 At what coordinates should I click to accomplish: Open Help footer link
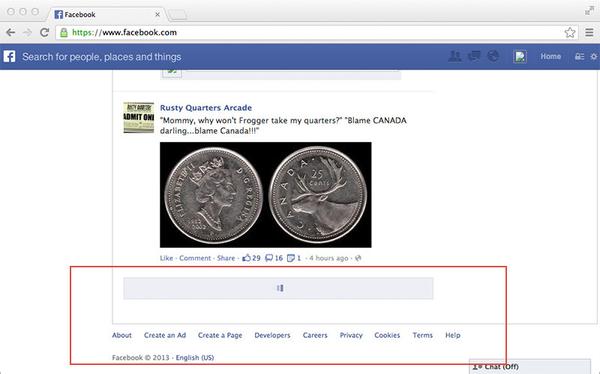coord(453,335)
